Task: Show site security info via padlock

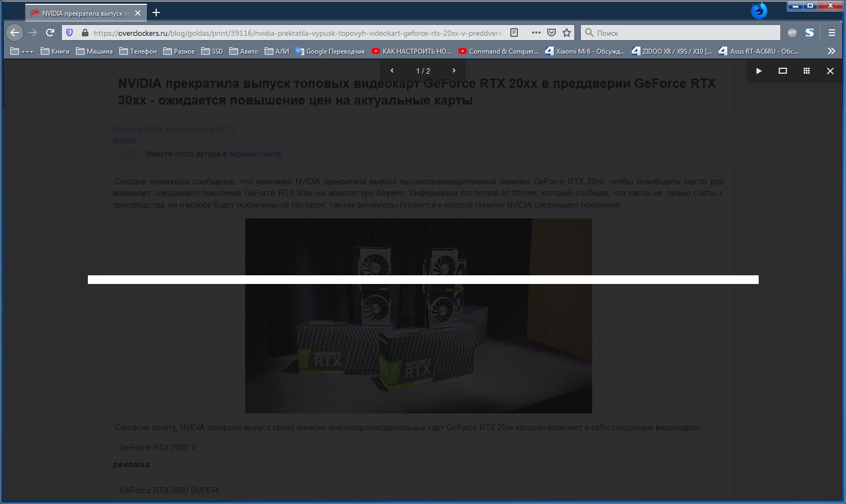Action: pyautogui.click(x=85, y=33)
